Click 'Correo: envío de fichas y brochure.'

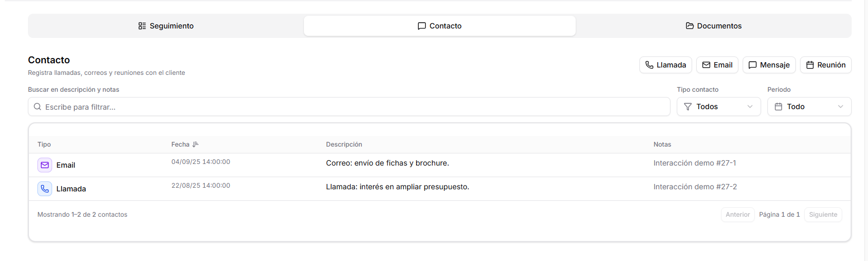(388, 163)
